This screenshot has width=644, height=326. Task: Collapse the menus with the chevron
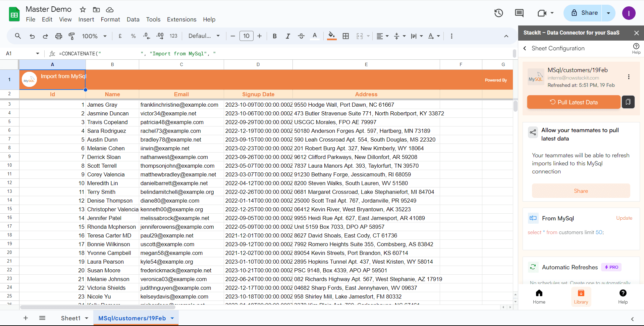[506, 36]
